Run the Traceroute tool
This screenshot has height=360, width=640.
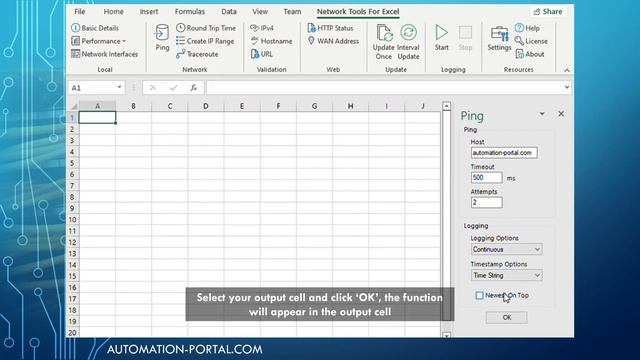[x=197, y=54]
